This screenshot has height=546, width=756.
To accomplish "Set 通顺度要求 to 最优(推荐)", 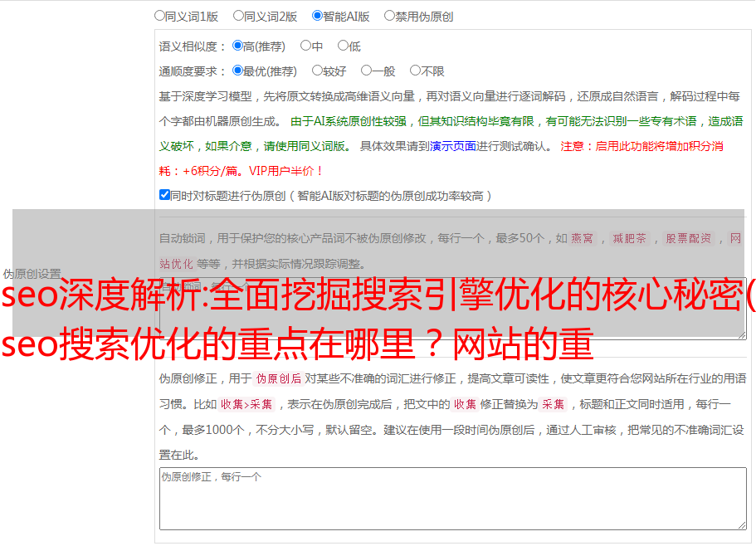I will (x=237, y=71).
